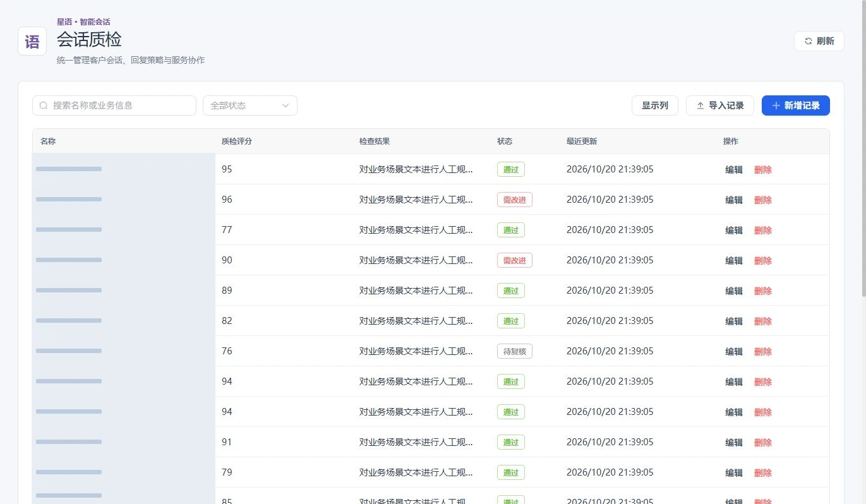Open the 显示列 column settings
The height and width of the screenshot is (504, 866).
pos(655,105)
